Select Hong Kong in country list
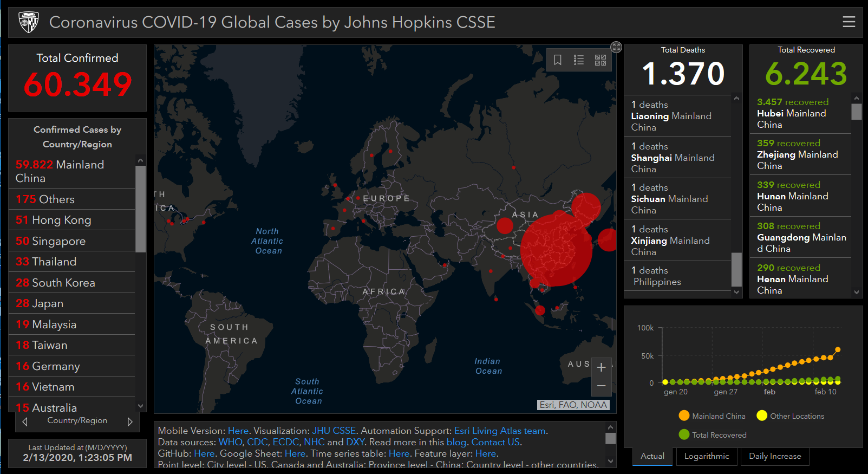The height and width of the screenshot is (474, 868). [72, 220]
